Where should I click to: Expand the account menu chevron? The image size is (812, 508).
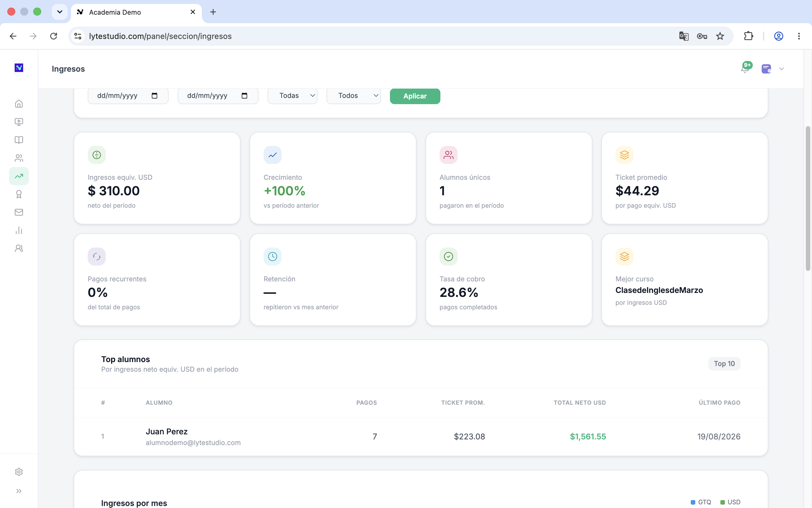(782, 69)
